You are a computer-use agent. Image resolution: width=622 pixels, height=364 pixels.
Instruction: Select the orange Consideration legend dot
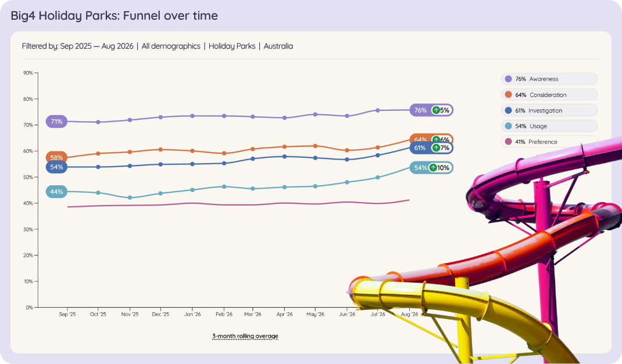coord(508,95)
